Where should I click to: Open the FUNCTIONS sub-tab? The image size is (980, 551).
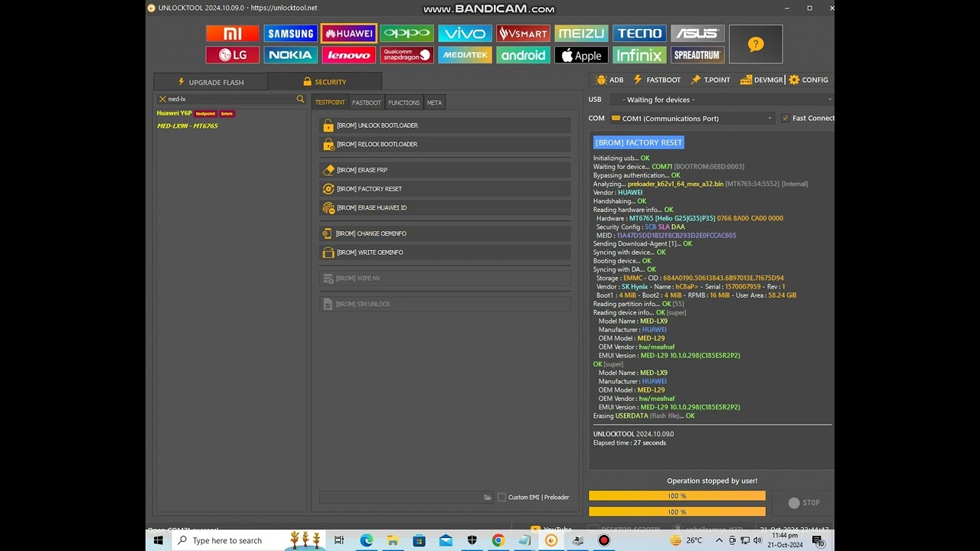point(404,103)
